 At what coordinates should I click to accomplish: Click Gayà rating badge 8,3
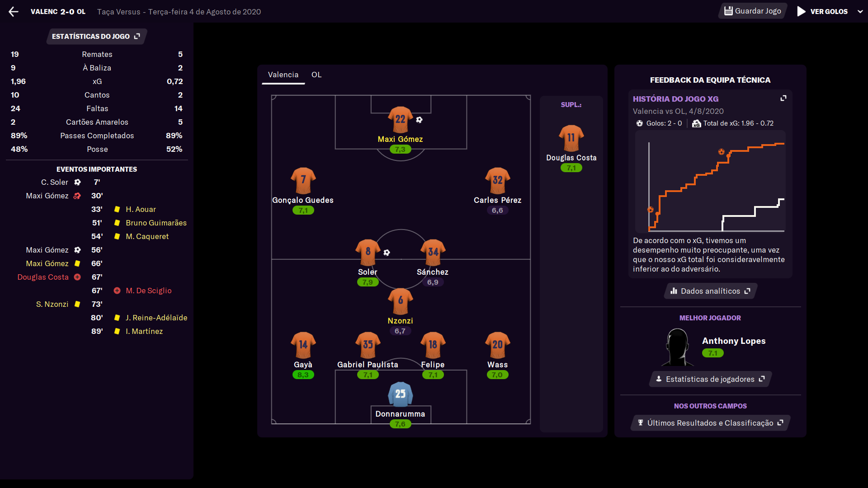[303, 375]
